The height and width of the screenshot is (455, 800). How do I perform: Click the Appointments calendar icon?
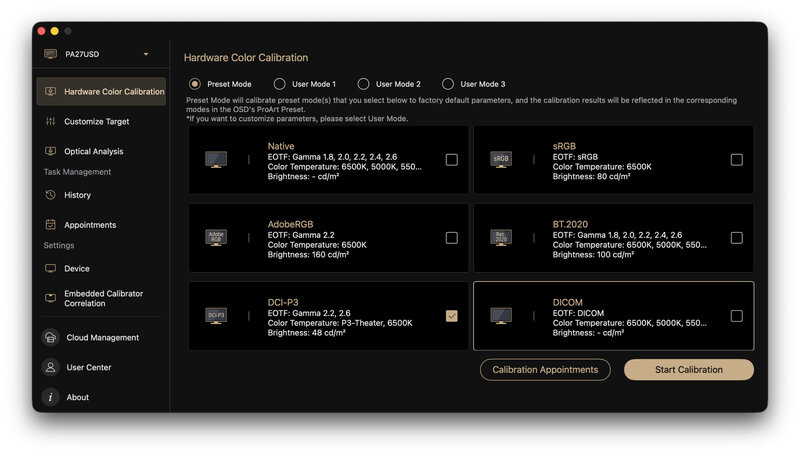pos(50,224)
